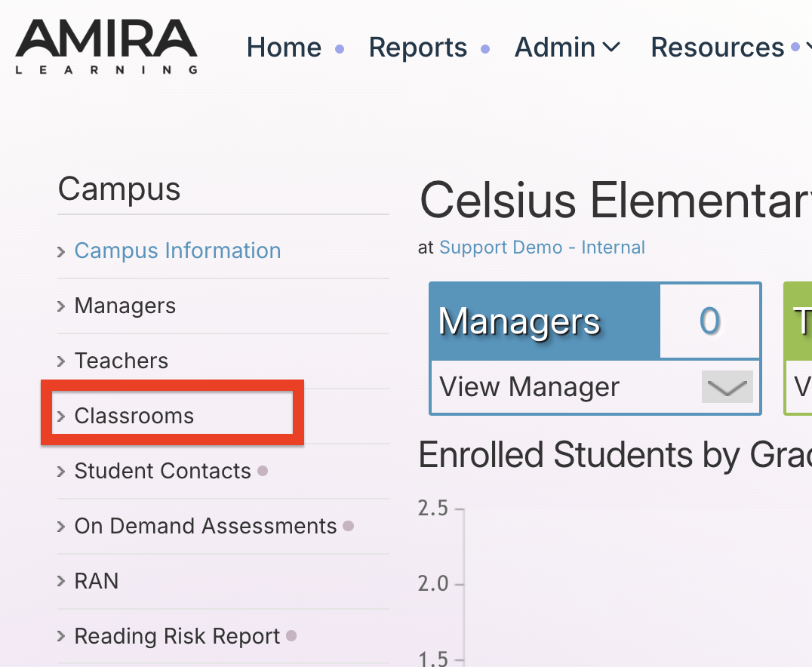Click the blue Managers card header

tap(519, 321)
